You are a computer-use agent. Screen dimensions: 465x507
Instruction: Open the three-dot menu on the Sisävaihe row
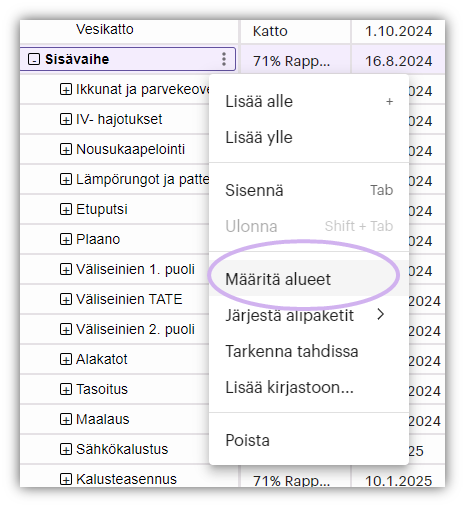[224, 59]
